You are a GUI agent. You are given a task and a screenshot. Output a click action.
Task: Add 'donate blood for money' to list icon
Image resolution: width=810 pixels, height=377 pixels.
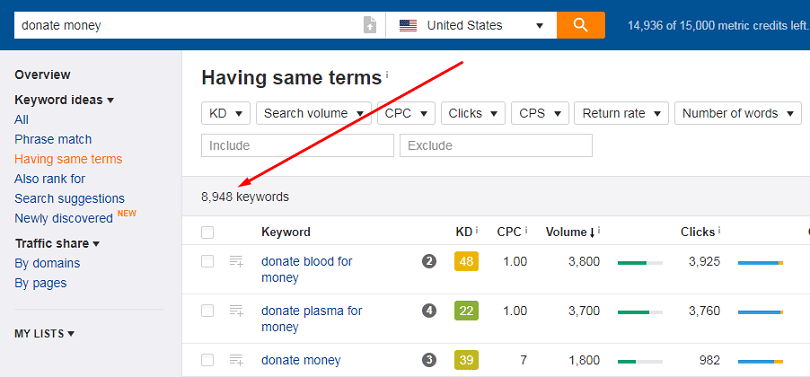pos(237,262)
